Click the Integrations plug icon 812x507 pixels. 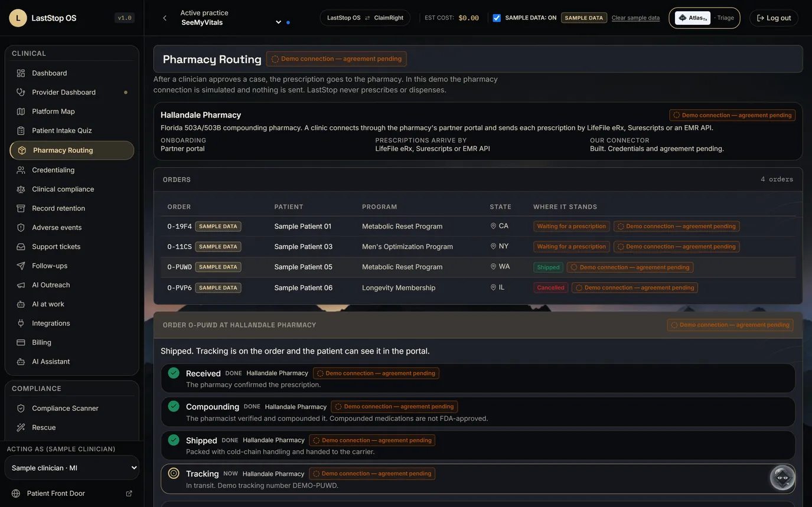click(x=21, y=323)
